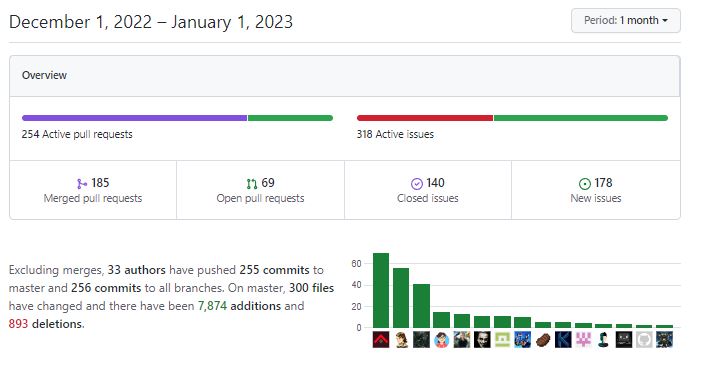View 178 New issues
This screenshot has width=701, height=365.
(x=596, y=190)
